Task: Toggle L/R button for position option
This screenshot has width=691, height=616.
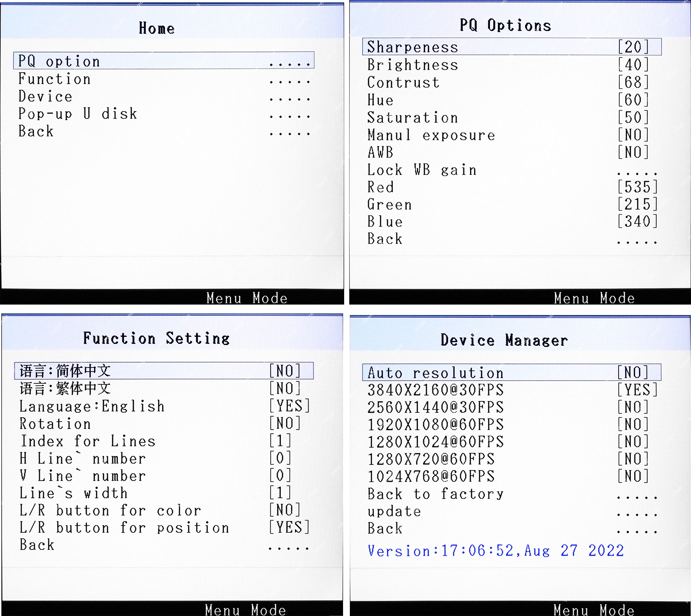Action: 124,527
